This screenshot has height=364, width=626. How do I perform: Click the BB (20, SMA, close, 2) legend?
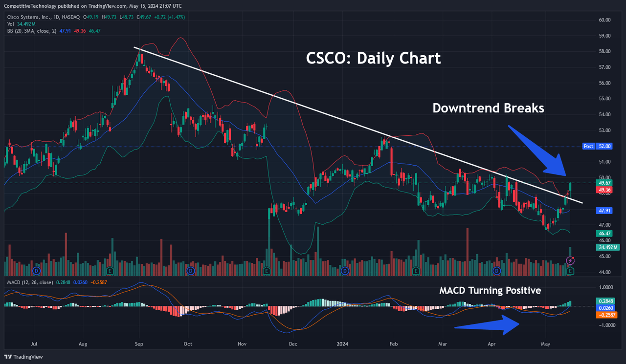pos(31,30)
